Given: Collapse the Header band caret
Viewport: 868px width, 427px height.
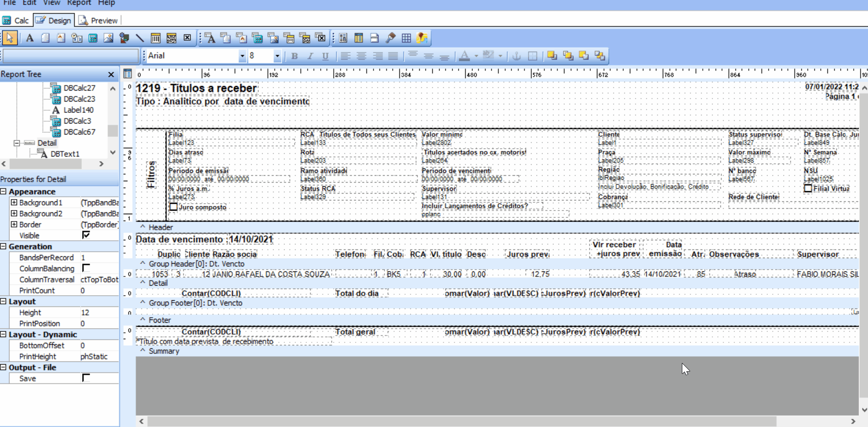Looking at the screenshot, I should pyautogui.click(x=143, y=227).
